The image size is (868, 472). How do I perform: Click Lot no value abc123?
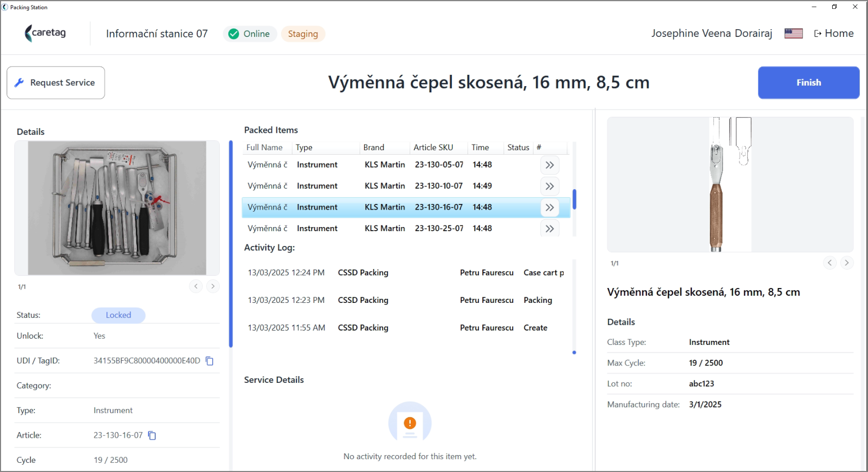(x=702, y=384)
